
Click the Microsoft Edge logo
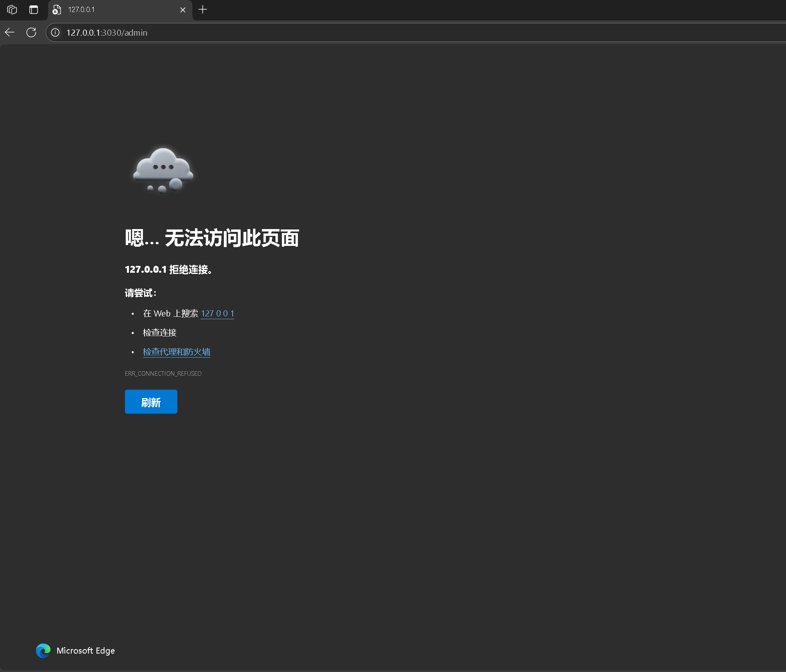click(43, 651)
